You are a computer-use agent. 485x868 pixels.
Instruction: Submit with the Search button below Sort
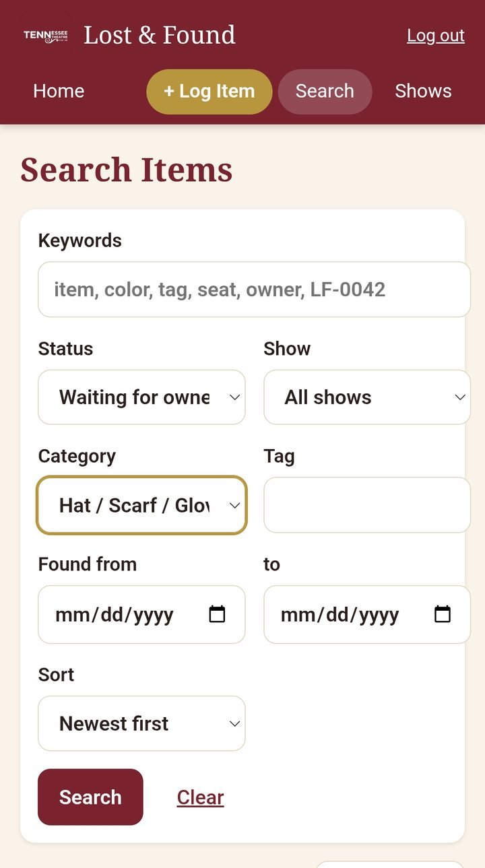(90, 797)
